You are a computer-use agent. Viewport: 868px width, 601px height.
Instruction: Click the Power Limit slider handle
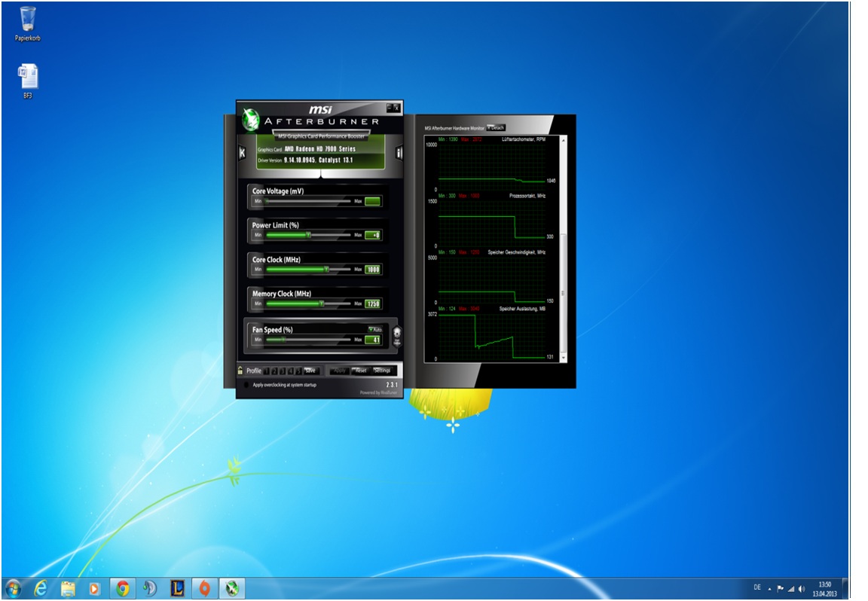coord(308,235)
